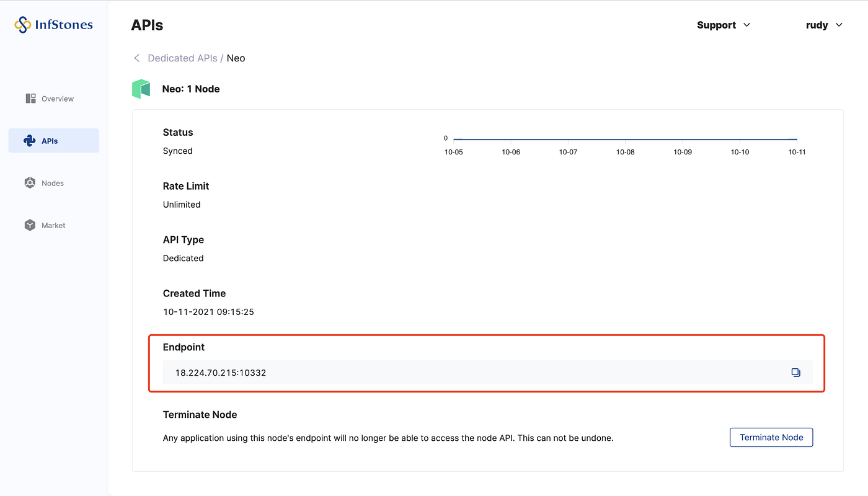Click the Unlimited rate limit value

[182, 205]
